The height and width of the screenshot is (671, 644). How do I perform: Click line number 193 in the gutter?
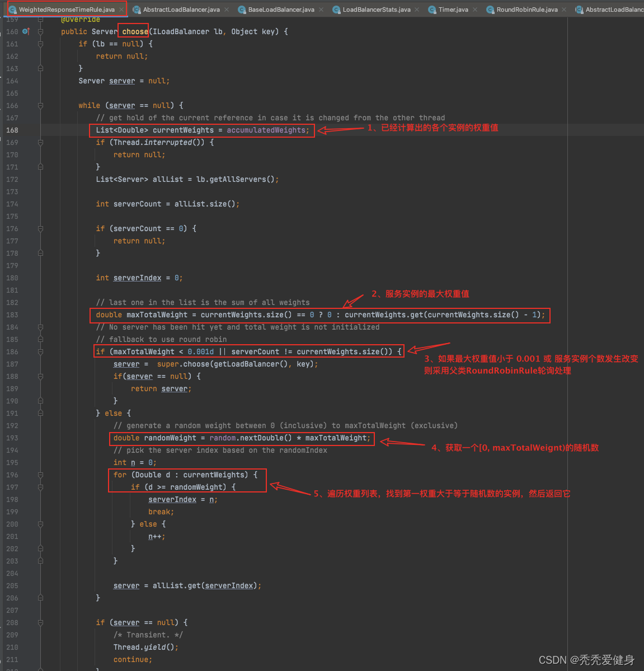click(12, 438)
